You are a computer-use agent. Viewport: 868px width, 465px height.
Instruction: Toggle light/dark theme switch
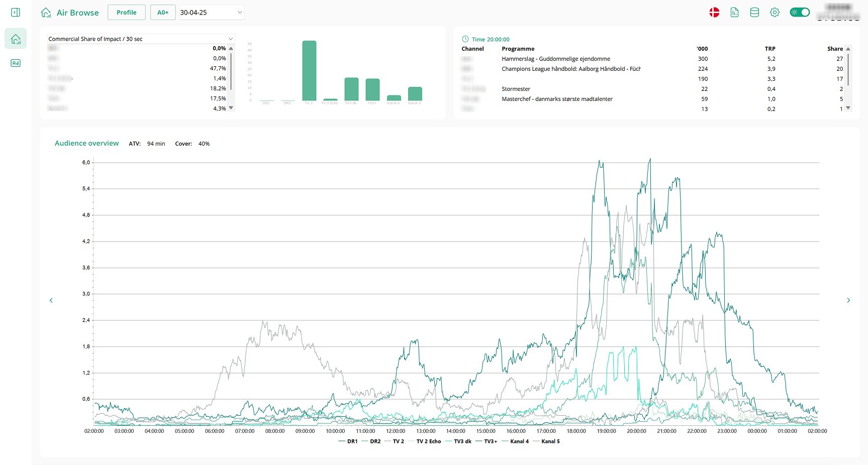[799, 13]
